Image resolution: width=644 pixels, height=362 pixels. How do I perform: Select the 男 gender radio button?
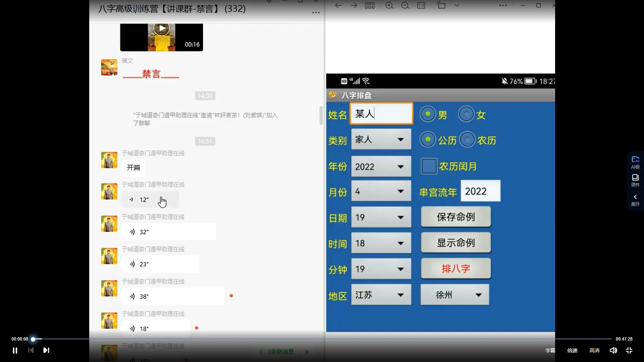click(x=428, y=114)
